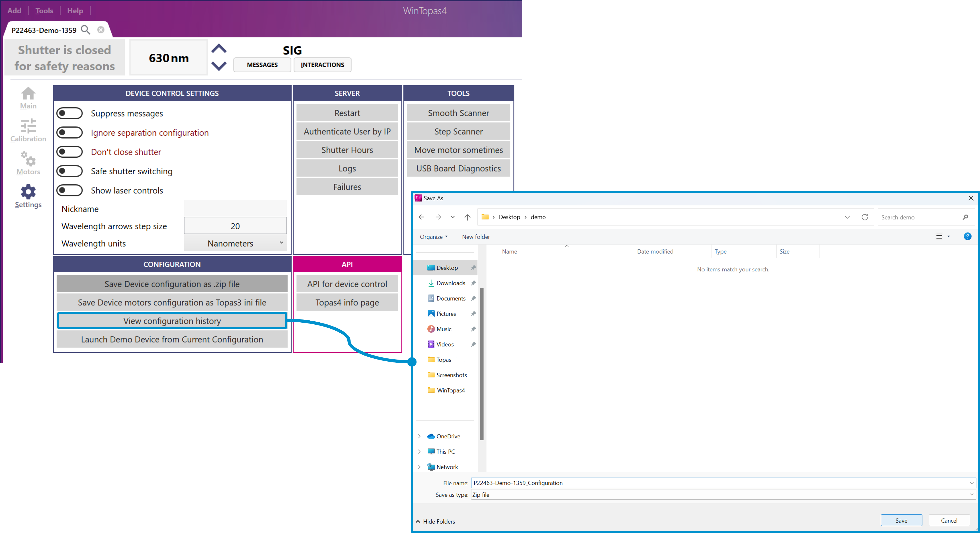Increase wavelength with the up arrow
This screenshot has width=980, height=533.
tap(219, 49)
